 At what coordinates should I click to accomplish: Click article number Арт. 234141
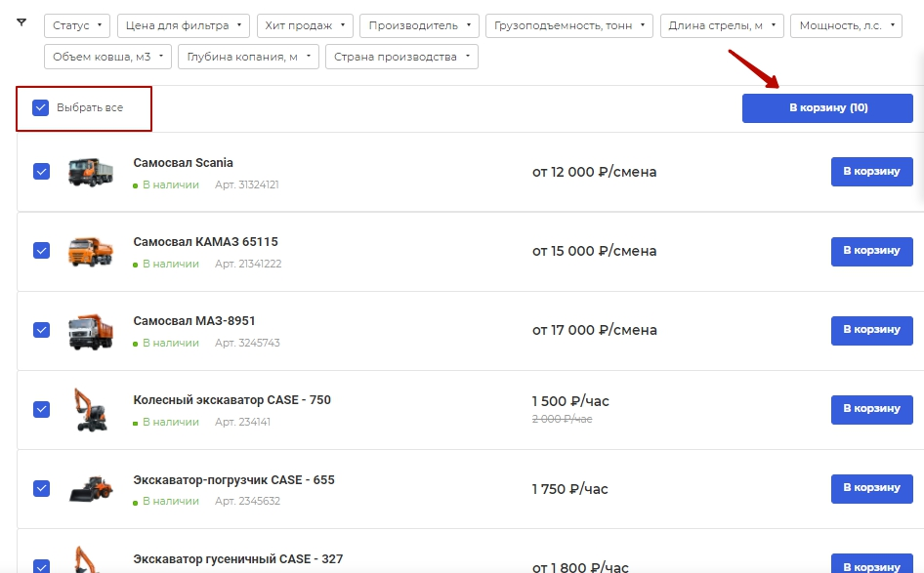[243, 423]
